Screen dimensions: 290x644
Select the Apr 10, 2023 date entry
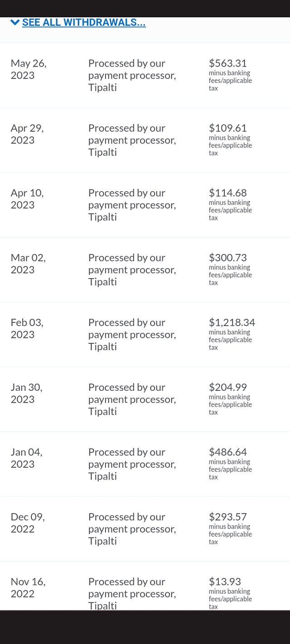coord(27,199)
